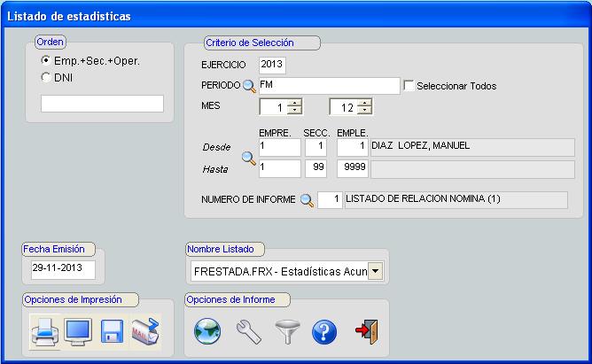Click the Orden group label
Screen dimensions: 592x364
click(x=50, y=42)
